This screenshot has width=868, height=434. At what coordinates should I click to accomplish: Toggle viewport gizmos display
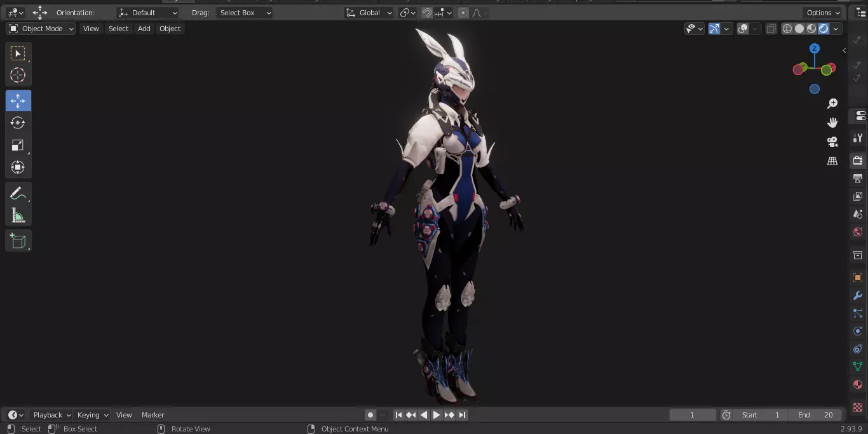(714, 29)
